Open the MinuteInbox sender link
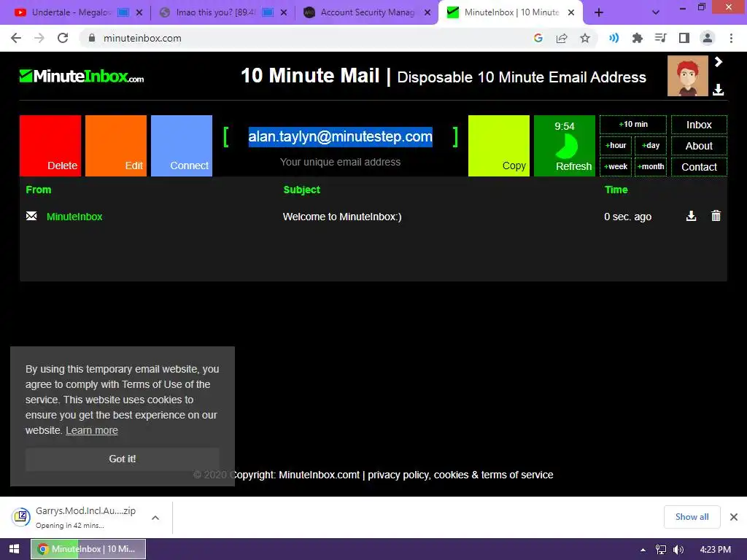Viewport: 747px width, 560px height. point(74,217)
